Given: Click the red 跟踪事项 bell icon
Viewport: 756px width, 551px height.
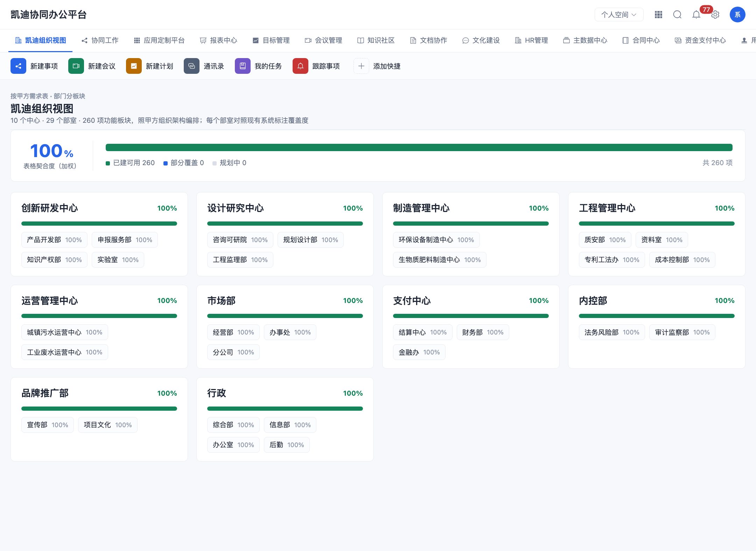Looking at the screenshot, I should click(x=300, y=66).
